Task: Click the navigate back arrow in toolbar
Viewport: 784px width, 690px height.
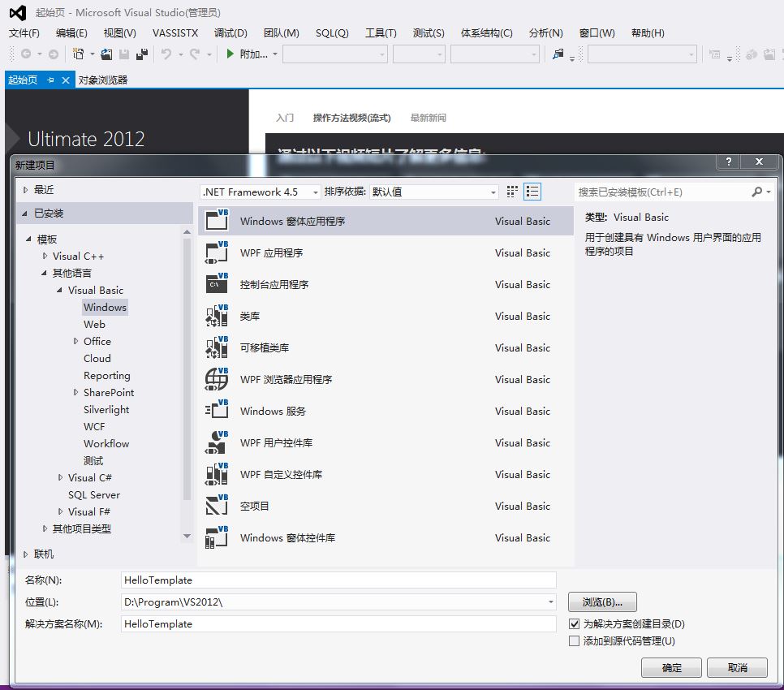Action: [26, 54]
